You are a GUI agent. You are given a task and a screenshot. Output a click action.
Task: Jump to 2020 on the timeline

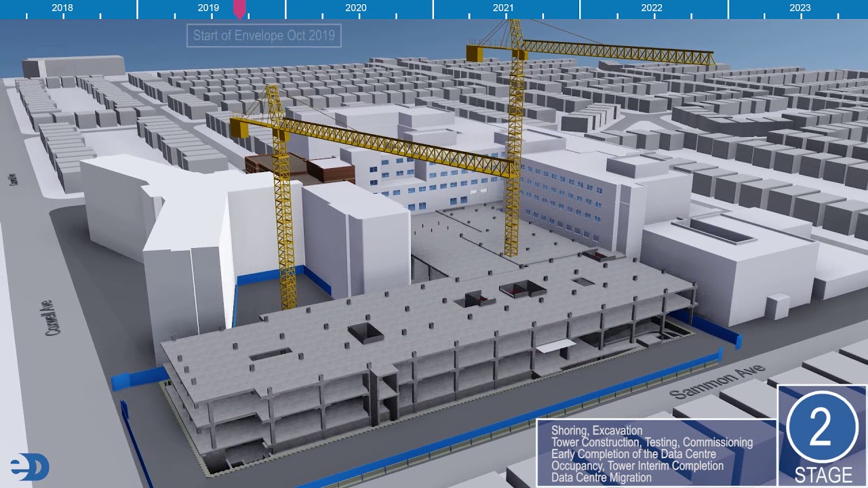coord(356,8)
